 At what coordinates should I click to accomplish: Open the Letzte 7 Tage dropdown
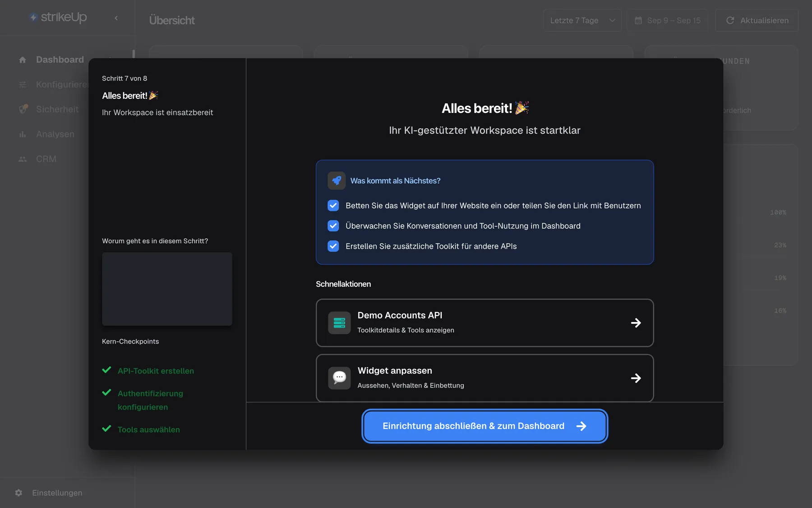(582, 20)
